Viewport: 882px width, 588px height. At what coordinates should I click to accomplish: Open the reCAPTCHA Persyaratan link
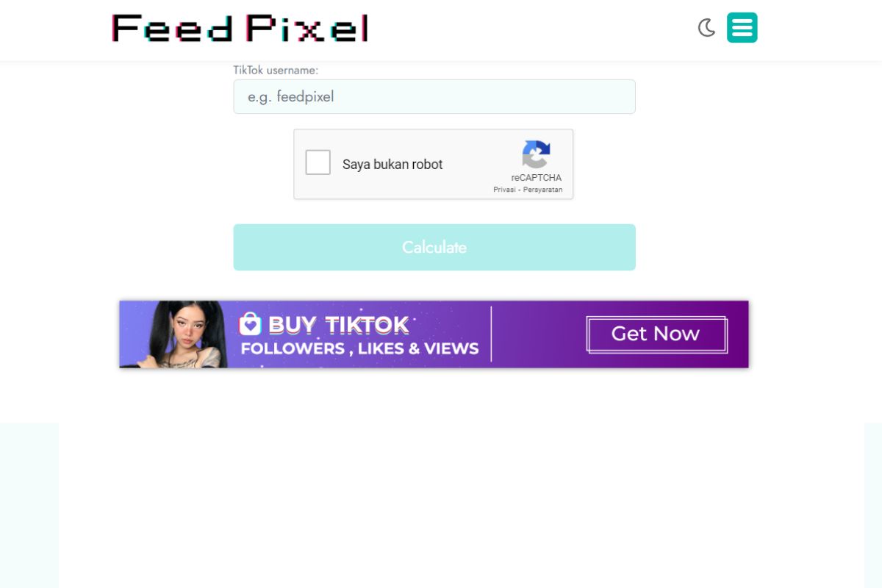(543, 190)
